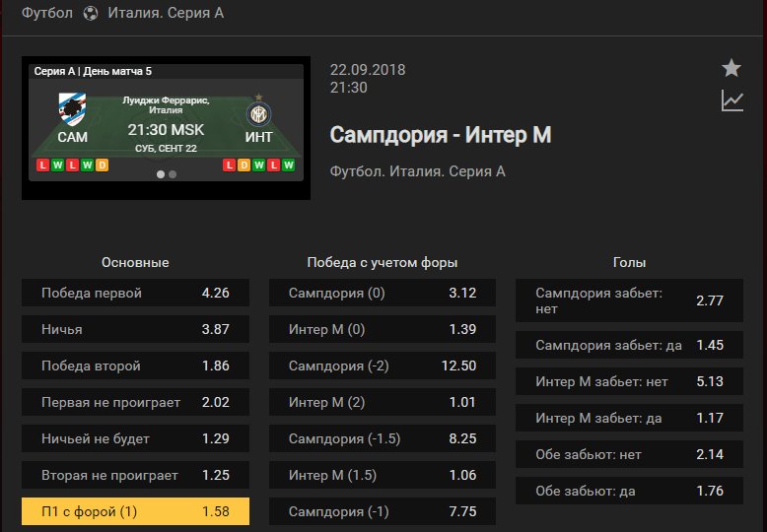Viewport: 767px width, 532px height.
Task: Pick Сампдория (0) handicap 3.12
Action: coord(383,293)
